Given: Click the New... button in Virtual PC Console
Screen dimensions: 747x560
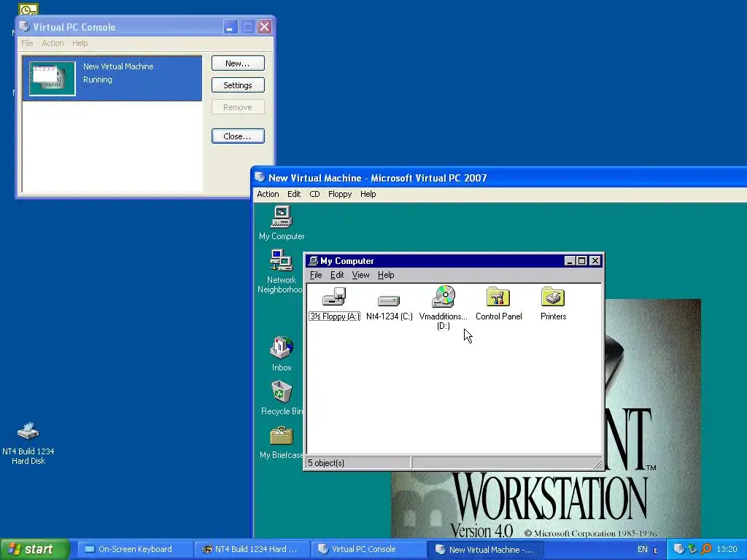Looking at the screenshot, I should (x=238, y=63).
